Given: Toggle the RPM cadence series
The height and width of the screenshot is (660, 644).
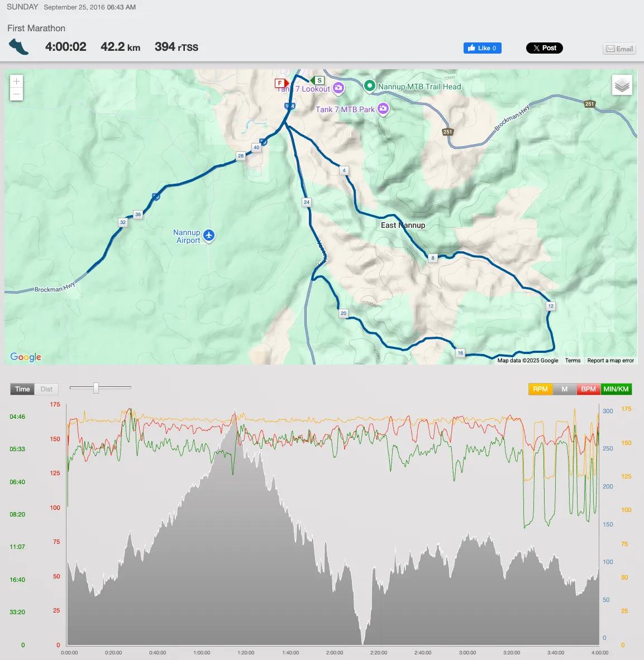Looking at the screenshot, I should click(540, 389).
